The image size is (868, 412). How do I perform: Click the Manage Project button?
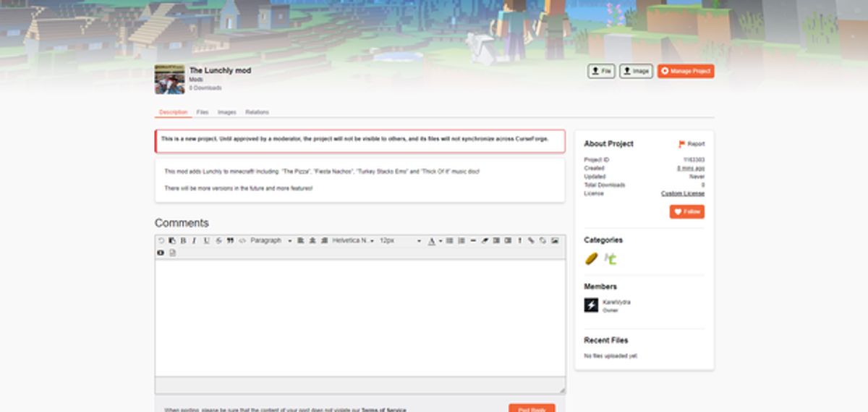[686, 71]
